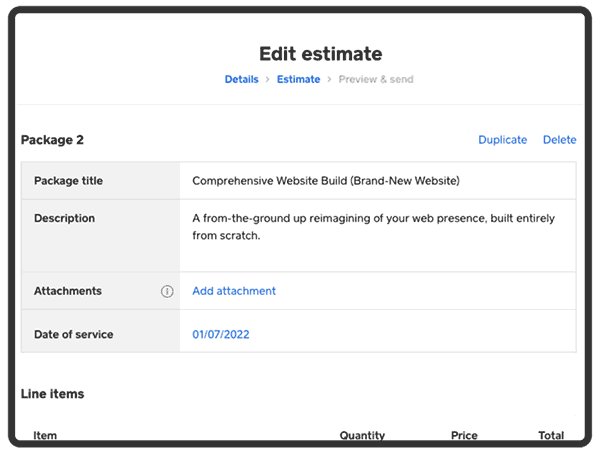Screen dimensions: 600x453
Task: Click the Date of service label
Action: (x=73, y=334)
